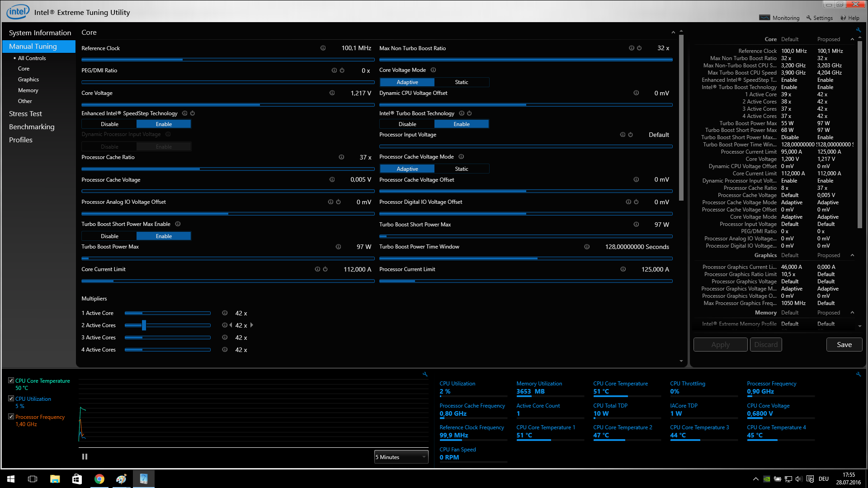Increase 2 Active Cores multiplier with right arrow
The image size is (868, 488).
(x=252, y=325)
